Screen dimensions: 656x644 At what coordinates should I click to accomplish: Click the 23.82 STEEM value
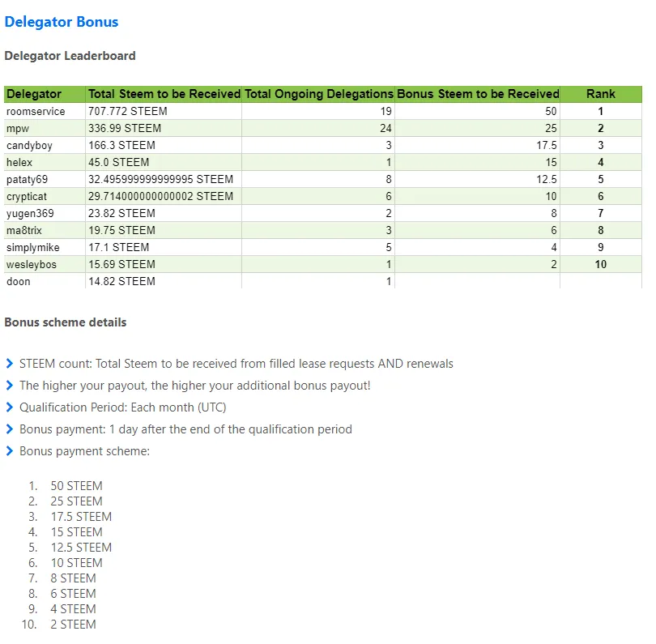pos(121,213)
